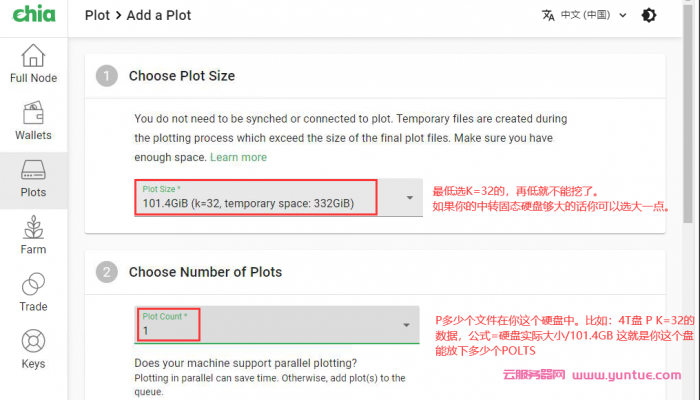This screenshot has width=700, height=400.
Task: Toggle dark mode brightness icon
Action: (648, 15)
